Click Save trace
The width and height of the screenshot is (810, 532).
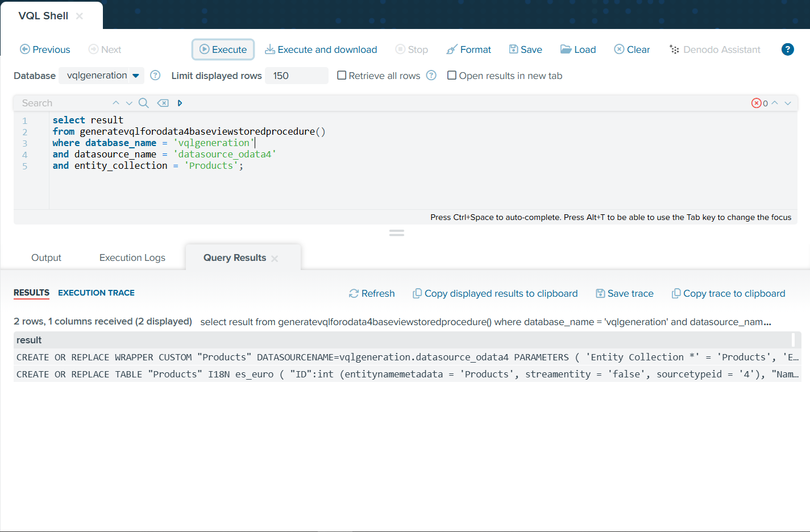pos(625,293)
